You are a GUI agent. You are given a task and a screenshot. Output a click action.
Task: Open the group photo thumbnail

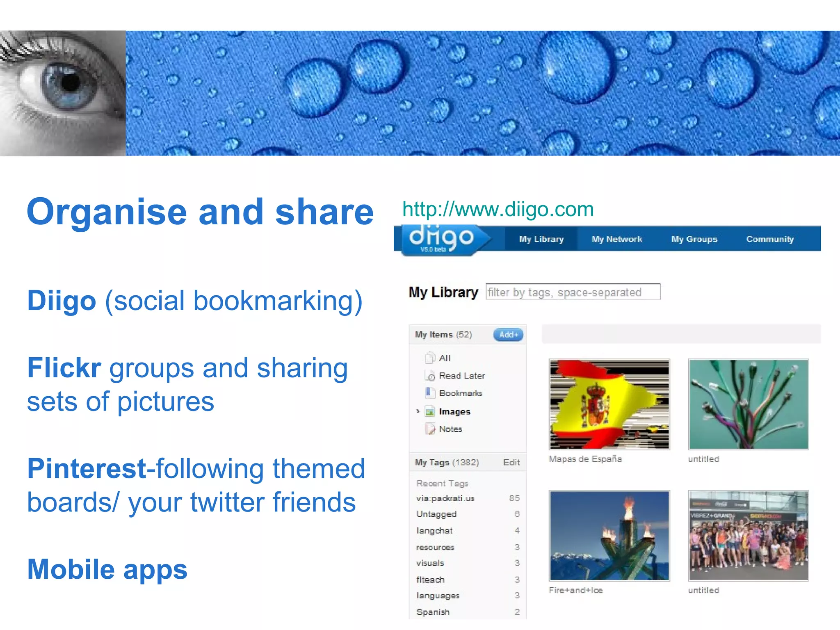coord(748,536)
